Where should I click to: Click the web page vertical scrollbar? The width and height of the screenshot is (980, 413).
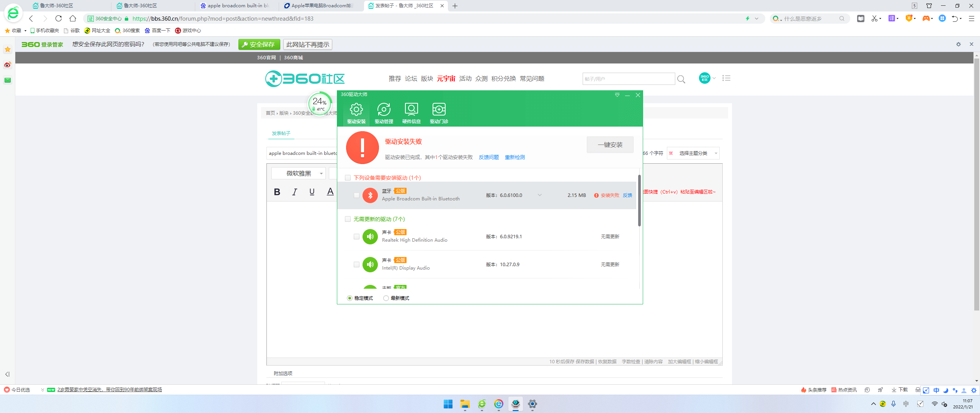click(x=976, y=184)
